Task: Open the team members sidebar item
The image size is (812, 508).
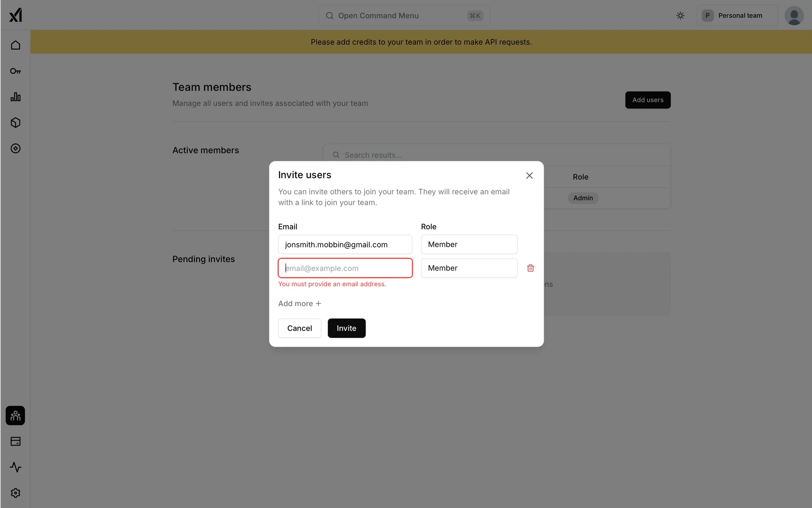Action: click(x=16, y=416)
